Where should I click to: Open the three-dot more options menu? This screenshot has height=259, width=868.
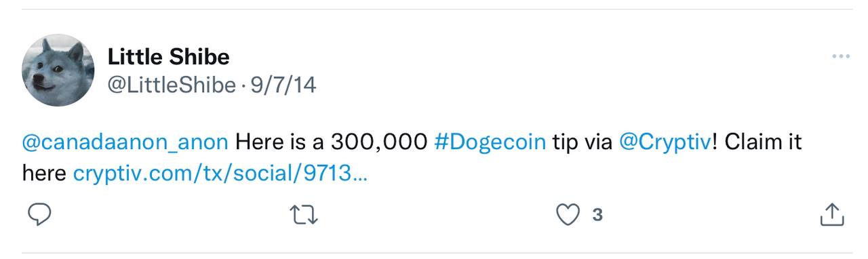840,56
